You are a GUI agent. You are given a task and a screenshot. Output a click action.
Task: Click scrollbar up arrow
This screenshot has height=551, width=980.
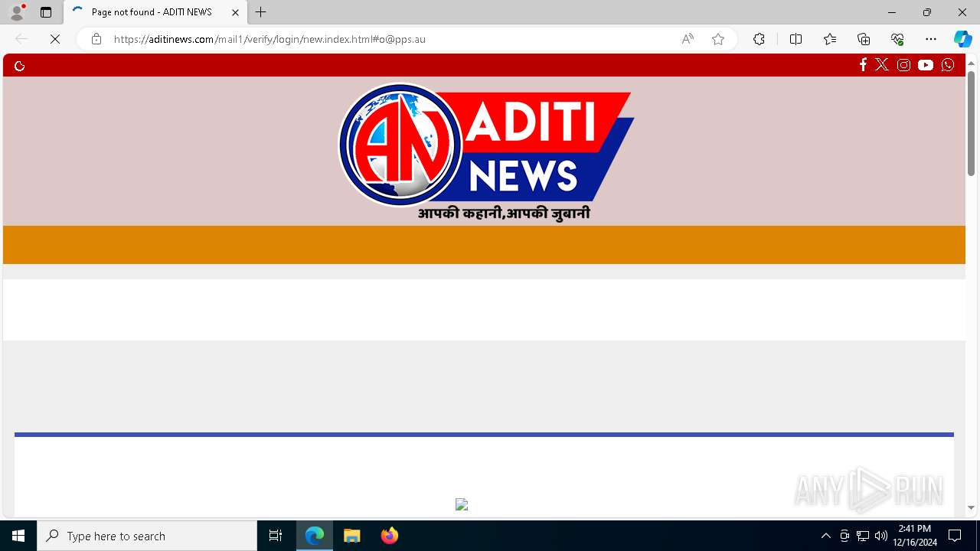971,62
